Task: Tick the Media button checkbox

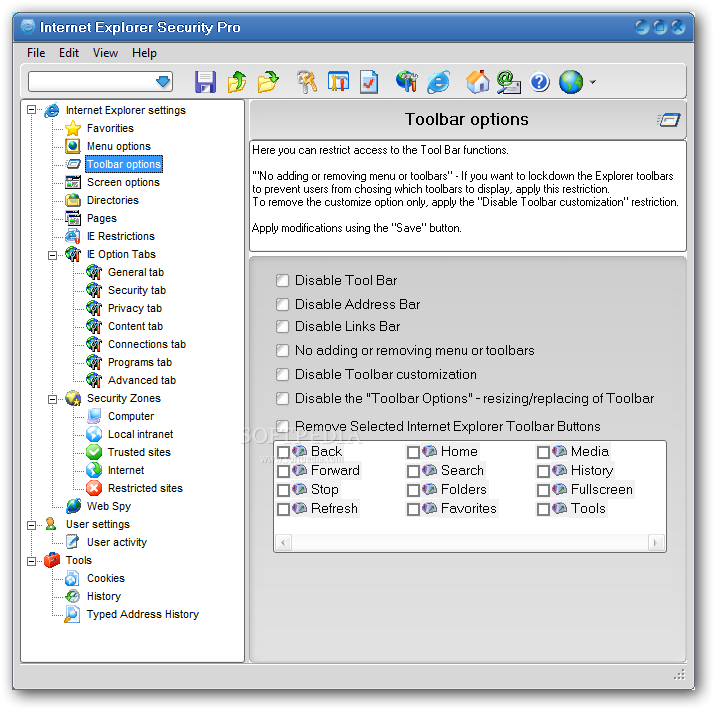Action: coord(543,452)
